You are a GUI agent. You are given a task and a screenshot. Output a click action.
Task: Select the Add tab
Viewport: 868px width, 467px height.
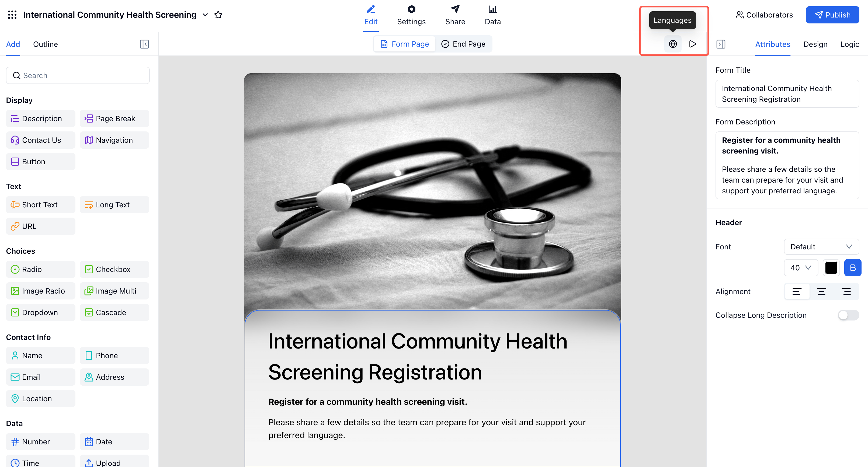pyautogui.click(x=13, y=44)
